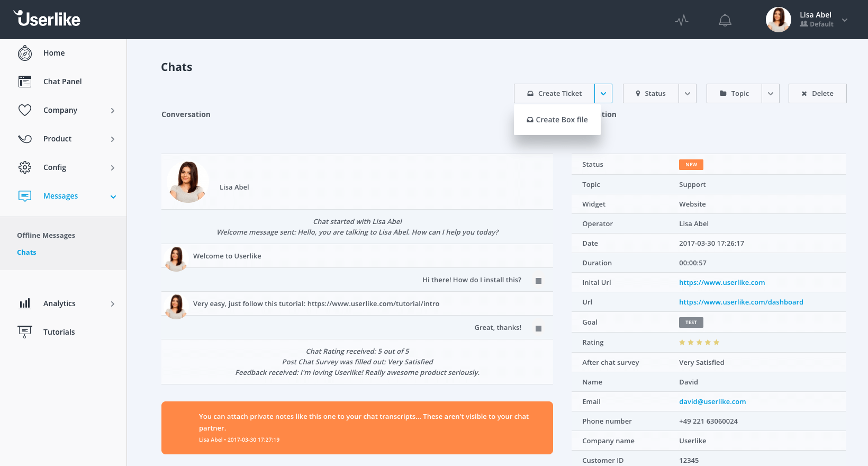Click the NEW status badge
This screenshot has width=868, height=466.
(x=691, y=165)
